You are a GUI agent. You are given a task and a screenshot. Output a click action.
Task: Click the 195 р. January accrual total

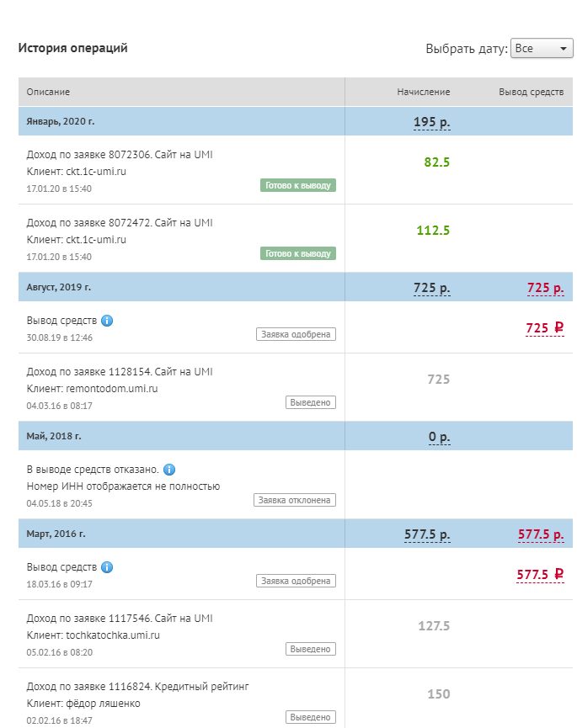click(431, 123)
